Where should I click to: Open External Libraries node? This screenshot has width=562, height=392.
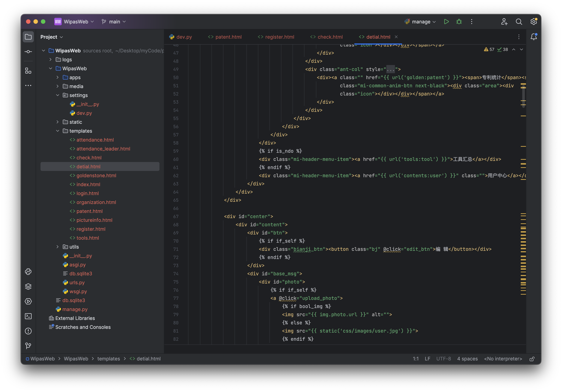click(x=72, y=318)
